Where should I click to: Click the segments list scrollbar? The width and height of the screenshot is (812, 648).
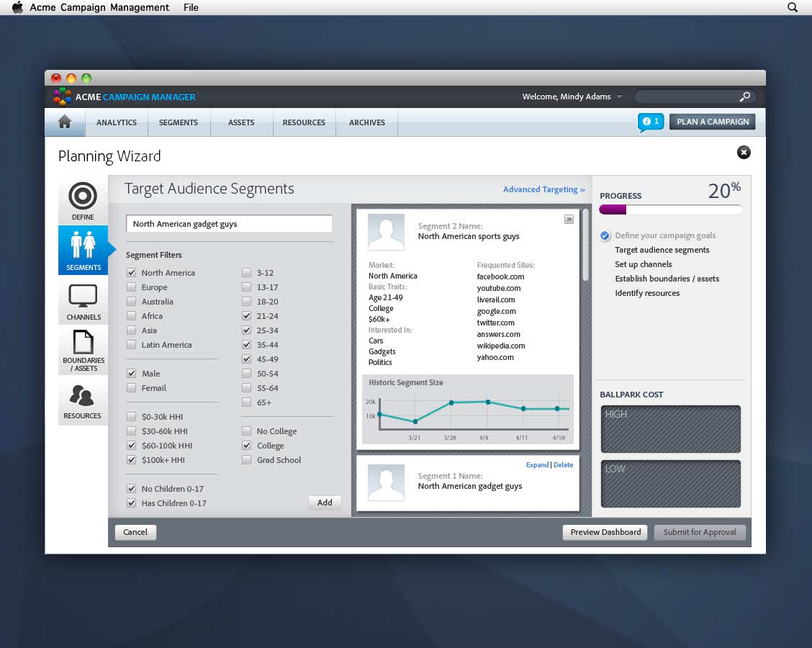coord(586,245)
